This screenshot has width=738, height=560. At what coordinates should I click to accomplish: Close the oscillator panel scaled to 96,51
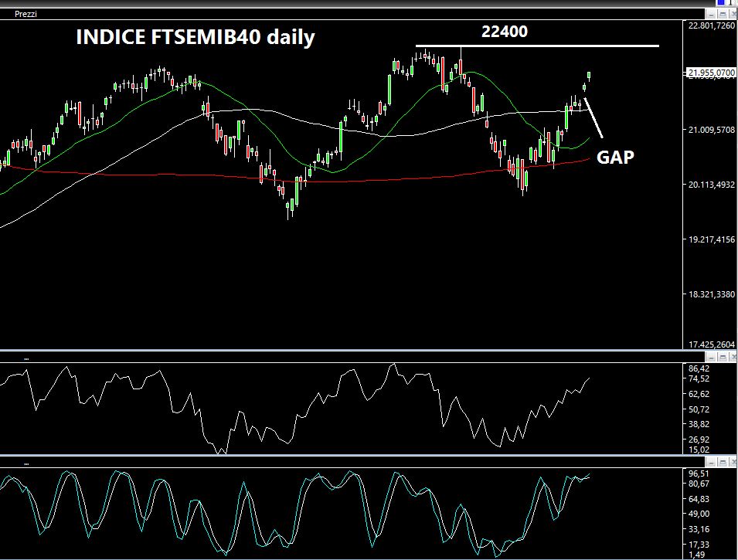tap(733, 462)
